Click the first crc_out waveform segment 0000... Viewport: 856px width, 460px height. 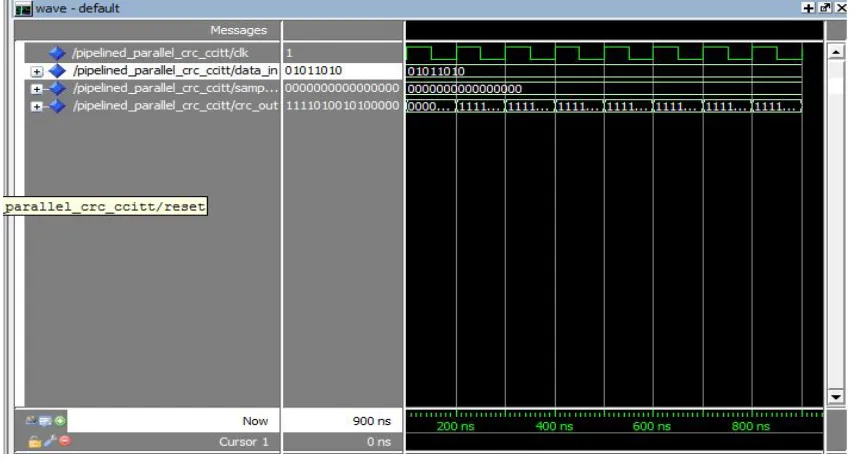(430, 106)
